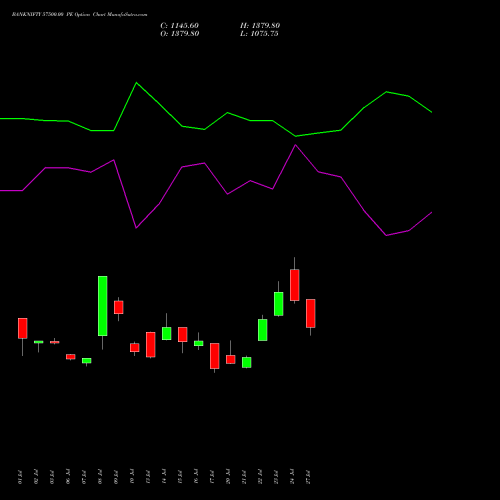Click the 13 Jul date label

pos(148,477)
